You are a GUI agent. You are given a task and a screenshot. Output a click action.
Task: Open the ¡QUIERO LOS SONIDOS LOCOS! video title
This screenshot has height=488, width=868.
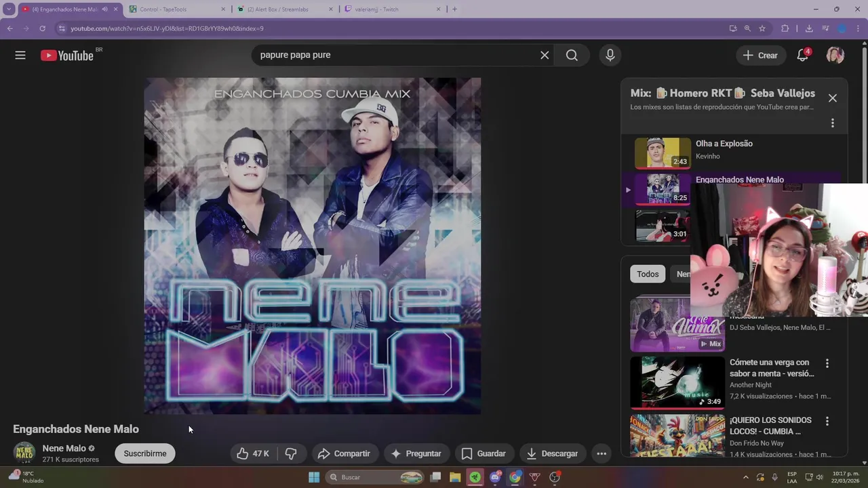click(x=770, y=426)
